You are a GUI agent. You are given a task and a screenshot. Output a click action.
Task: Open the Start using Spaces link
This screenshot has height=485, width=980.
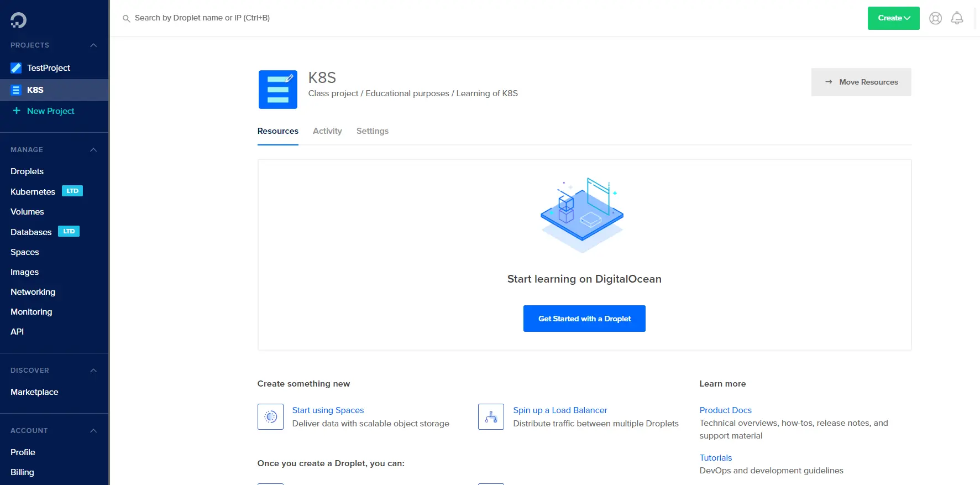[328, 410]
